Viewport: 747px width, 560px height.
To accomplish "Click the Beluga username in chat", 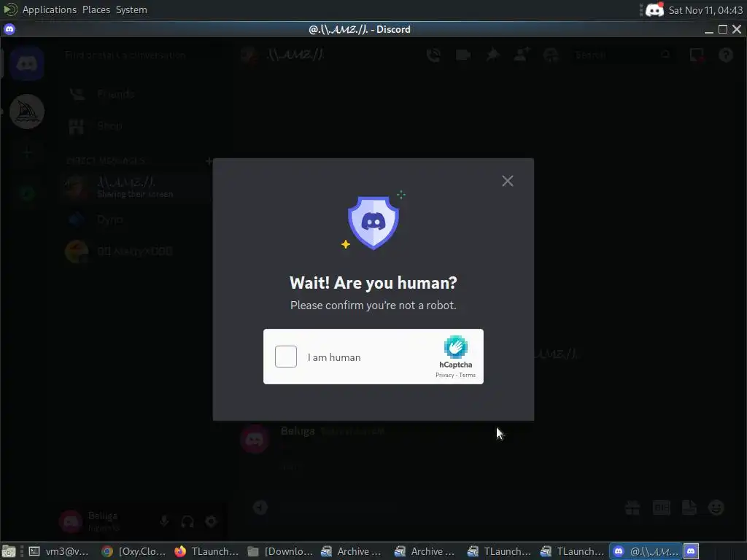I will pyautogui.click(x=298, y=431).
